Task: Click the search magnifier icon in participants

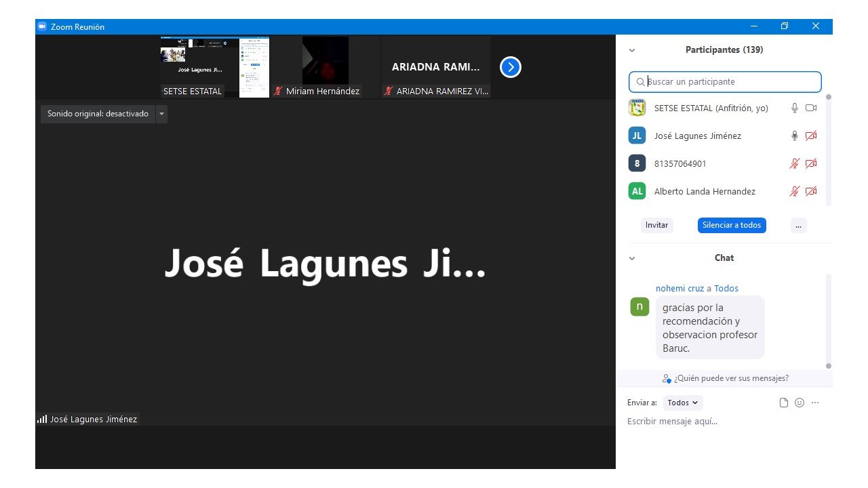Action: [x=640, y=82]
